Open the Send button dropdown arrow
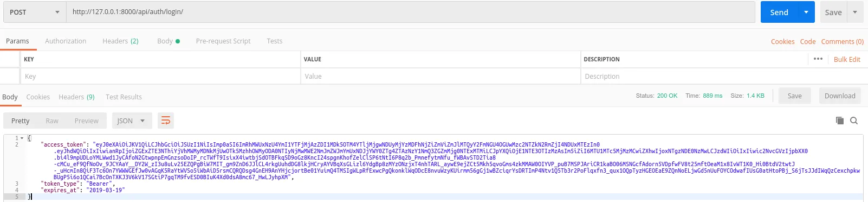This screenshot has height=202, width=868. (806, 12)
